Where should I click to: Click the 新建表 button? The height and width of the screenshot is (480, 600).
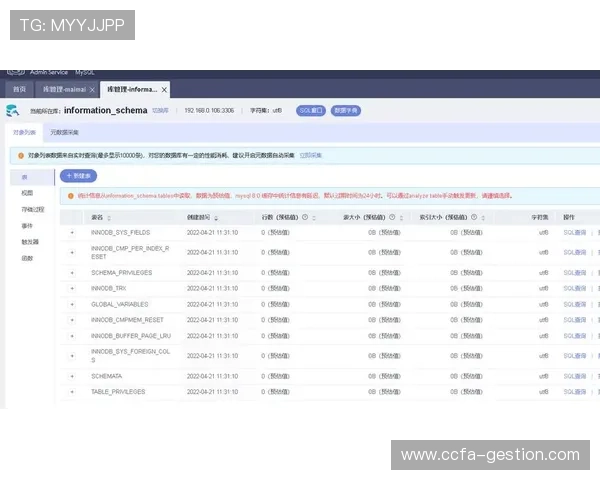[x=78, y=176]
